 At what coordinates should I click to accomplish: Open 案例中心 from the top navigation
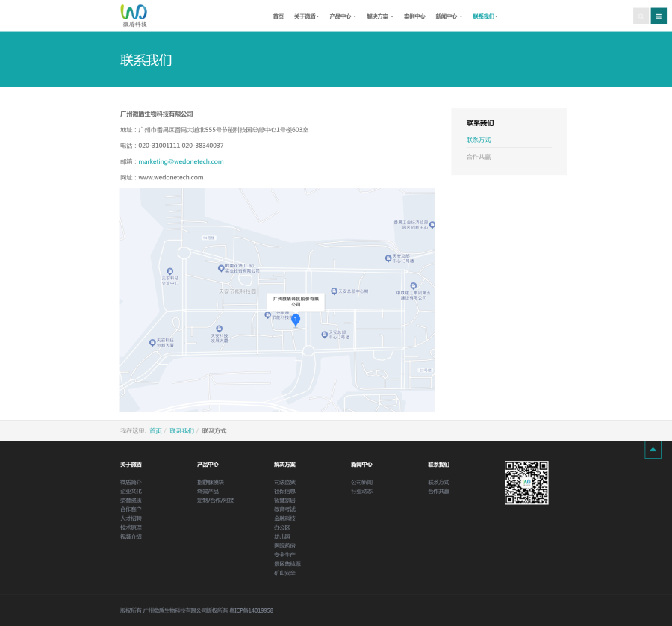click(414, 16)
